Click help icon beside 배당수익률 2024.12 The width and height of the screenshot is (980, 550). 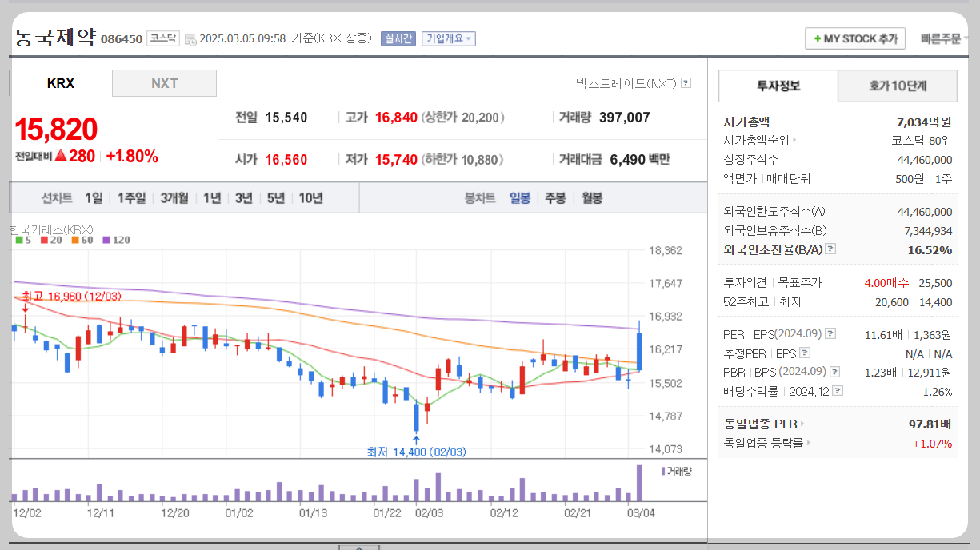pos(837,391)
